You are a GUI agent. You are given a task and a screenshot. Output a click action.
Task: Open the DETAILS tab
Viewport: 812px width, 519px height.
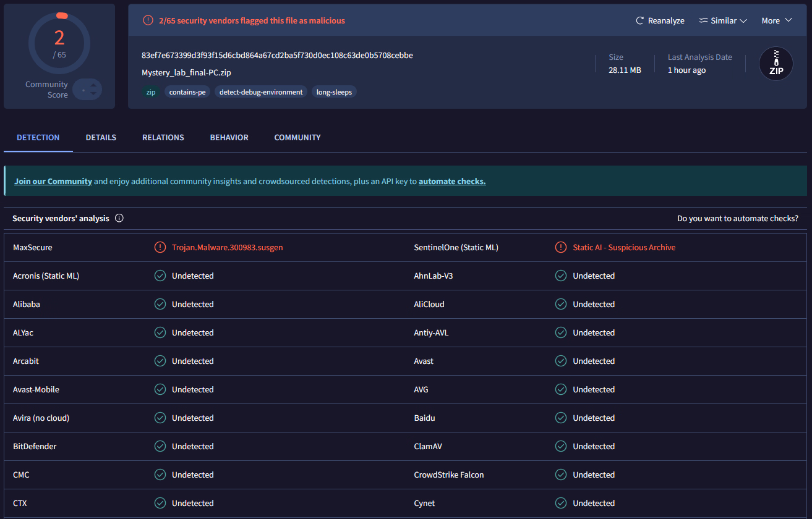(101, 137)
